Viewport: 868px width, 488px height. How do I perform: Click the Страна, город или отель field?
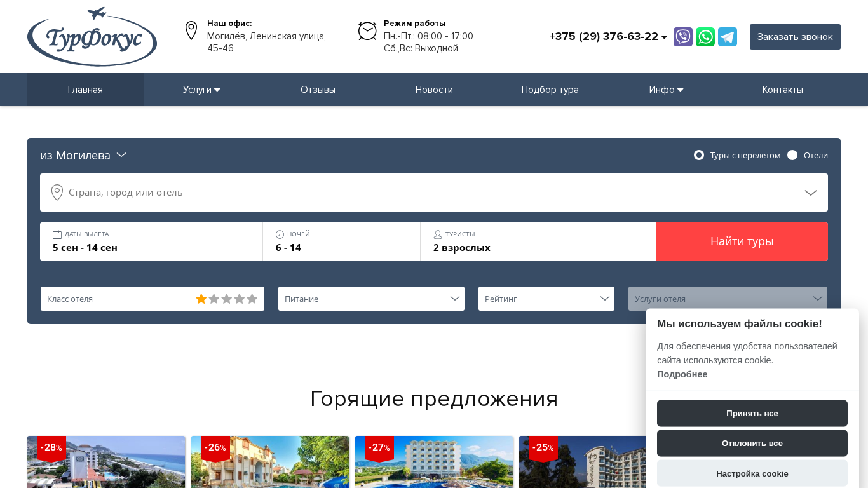click(434, 193)
